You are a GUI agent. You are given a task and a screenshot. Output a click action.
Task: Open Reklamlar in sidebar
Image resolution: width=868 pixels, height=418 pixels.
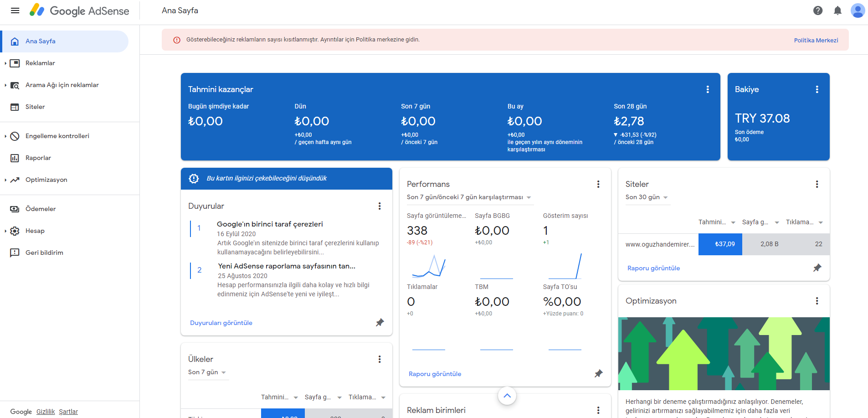(40, 63)
